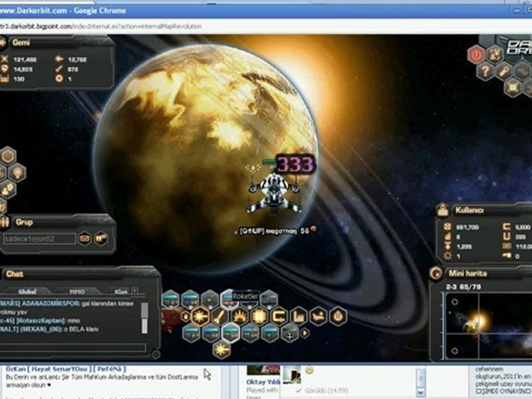The width and height of the screenshot is (532, 399).
Task: Activate the highlighted slot in lower quick-slot row
Action: 231,333
